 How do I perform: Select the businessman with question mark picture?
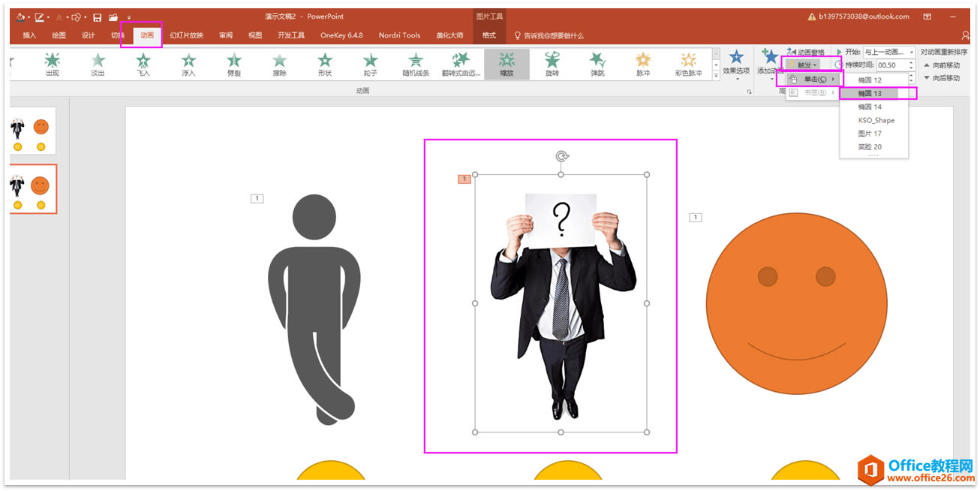tap(561, 304)
